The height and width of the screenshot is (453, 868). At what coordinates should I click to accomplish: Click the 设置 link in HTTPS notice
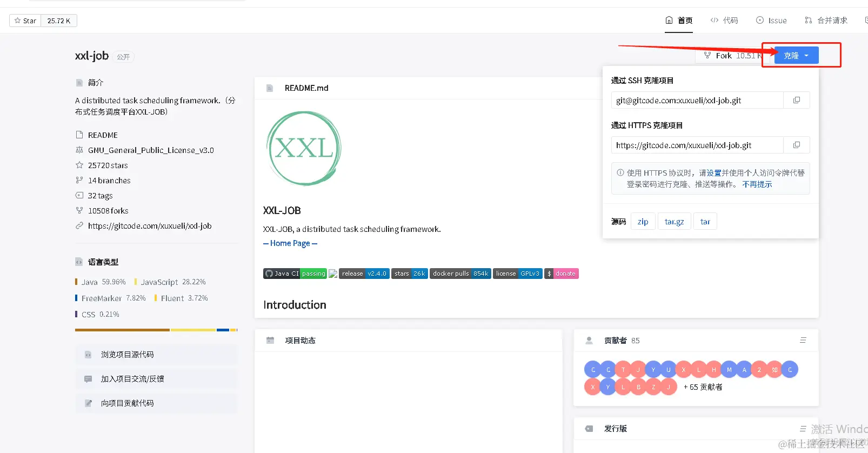pos(714,173)
